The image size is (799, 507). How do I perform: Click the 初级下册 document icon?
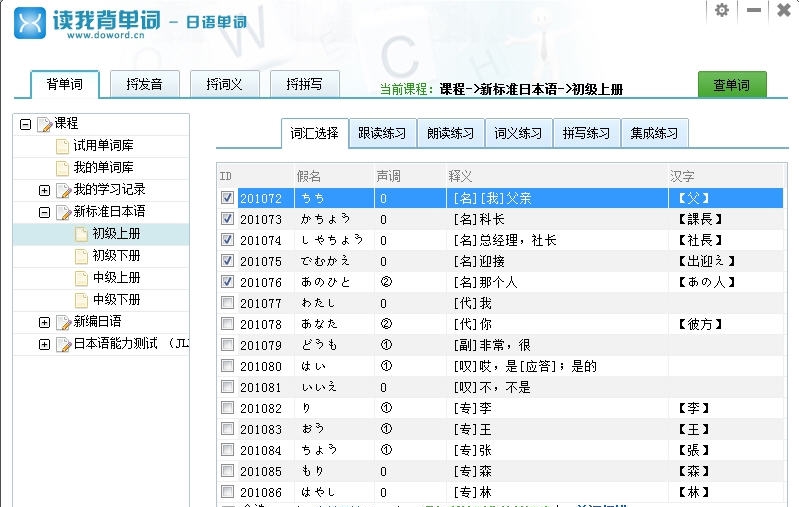tap(82, 256)
